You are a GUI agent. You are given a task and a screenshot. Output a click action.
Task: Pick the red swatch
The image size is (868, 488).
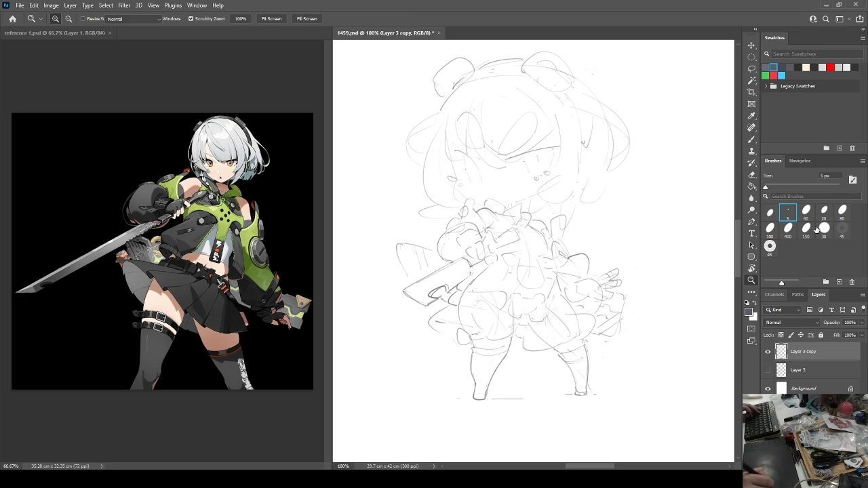click(830, 67)
